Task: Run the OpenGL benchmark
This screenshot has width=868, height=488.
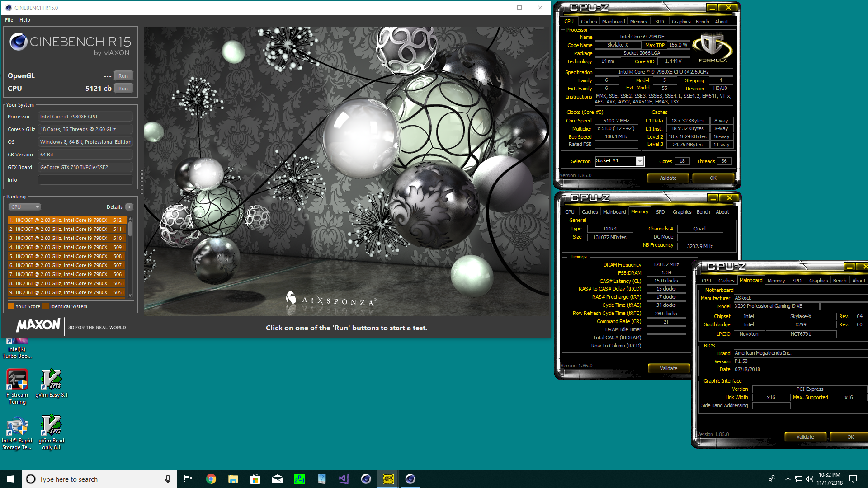Action: point(123,76)
